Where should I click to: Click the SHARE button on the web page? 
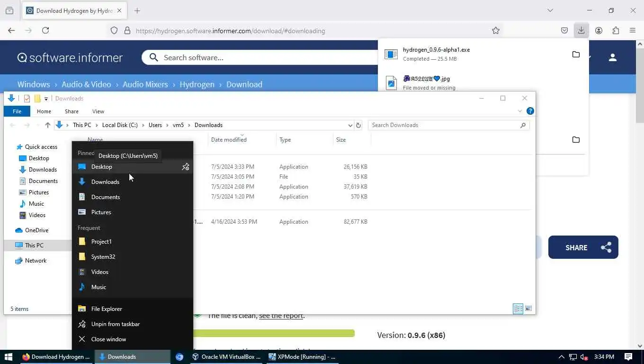583,247
